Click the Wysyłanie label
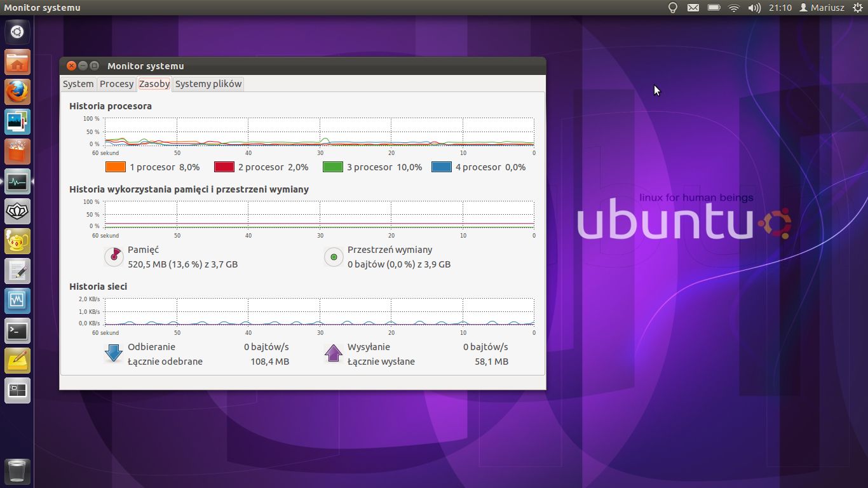The height and width of the screenshot is (488, 868). pyautogui.click(x=369, y=347)
